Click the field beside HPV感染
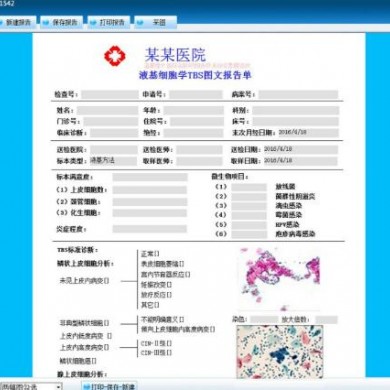This screenshot has height=390, width=390. 249,225
